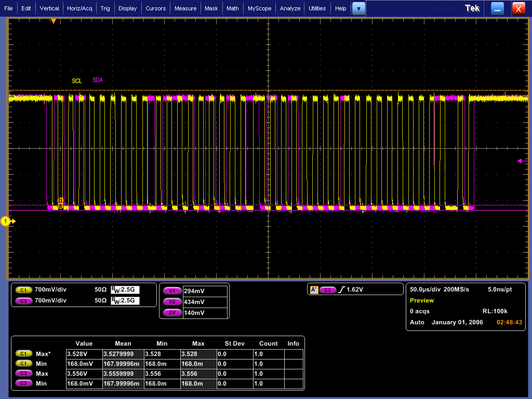Click the yellow C1 badge beside 700mV/div
The width and height of the screenshot is (532, 399).
click(24, 290)
